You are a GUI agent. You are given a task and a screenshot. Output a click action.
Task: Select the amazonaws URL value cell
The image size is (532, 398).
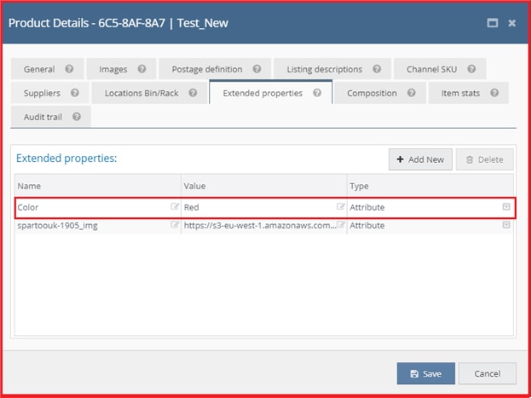pyautogui.click(x=259, y=225)
